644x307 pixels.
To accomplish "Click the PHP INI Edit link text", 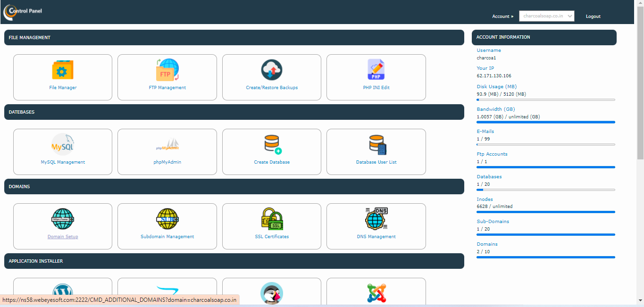I will (376, 88).
